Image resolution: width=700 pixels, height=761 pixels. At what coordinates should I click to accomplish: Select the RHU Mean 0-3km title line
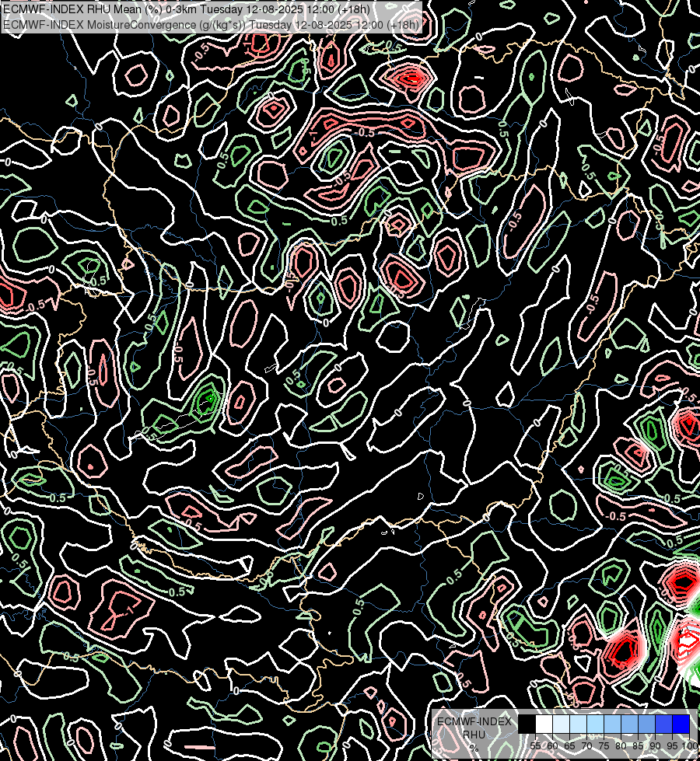[187, 9]
